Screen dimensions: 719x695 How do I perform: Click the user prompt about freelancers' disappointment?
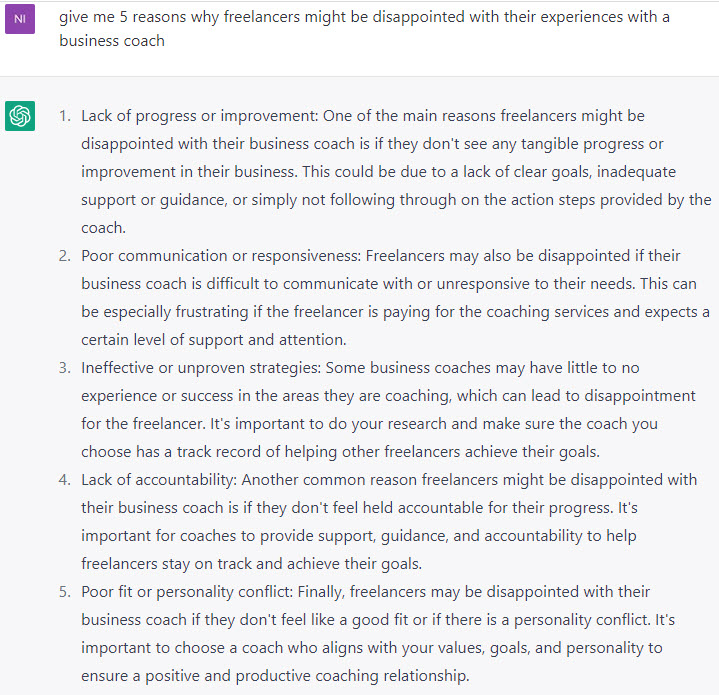pos(364,28)
